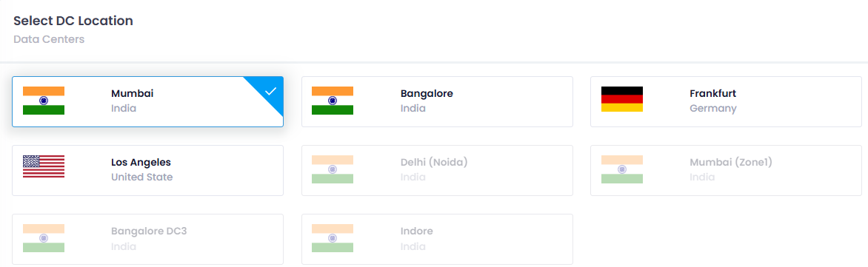Select the Delhi (Noida) label
This screenshot has height=267, width=868.
(435, 163)
